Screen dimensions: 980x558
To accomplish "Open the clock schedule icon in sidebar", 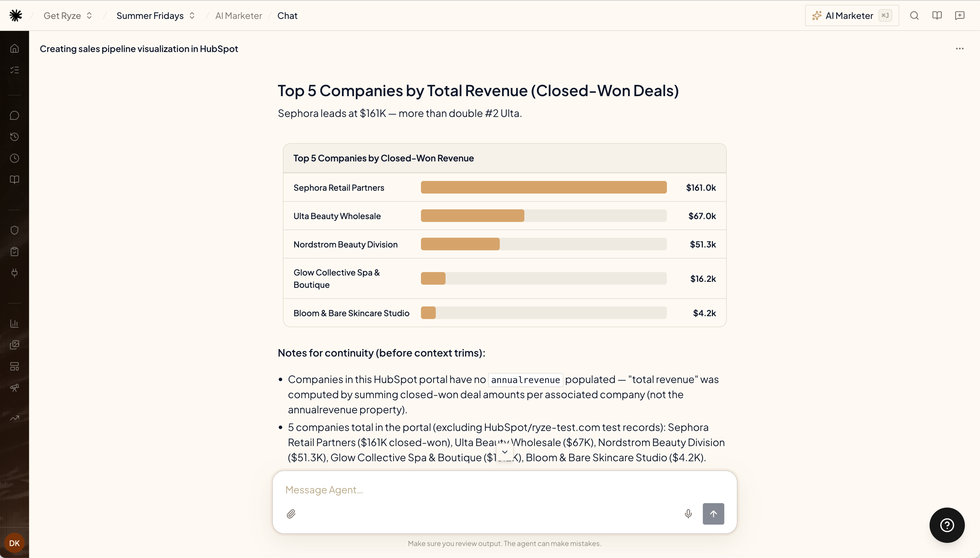I will pyautogui.click(x=15, y=158).
